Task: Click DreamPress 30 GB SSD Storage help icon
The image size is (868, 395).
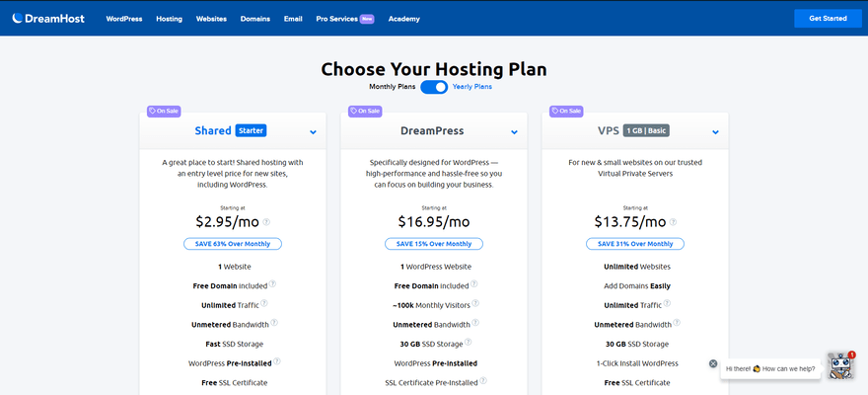Action: (x=468, y=343)
